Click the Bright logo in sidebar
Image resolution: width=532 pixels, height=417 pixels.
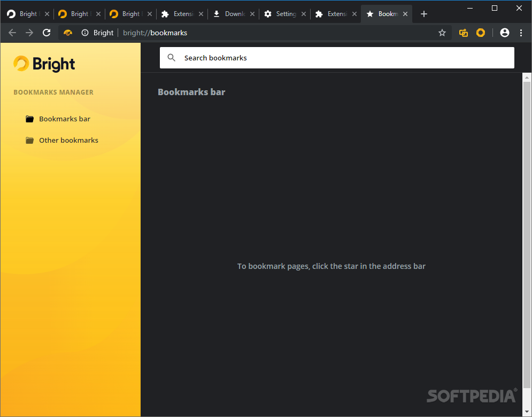(44, 64)
